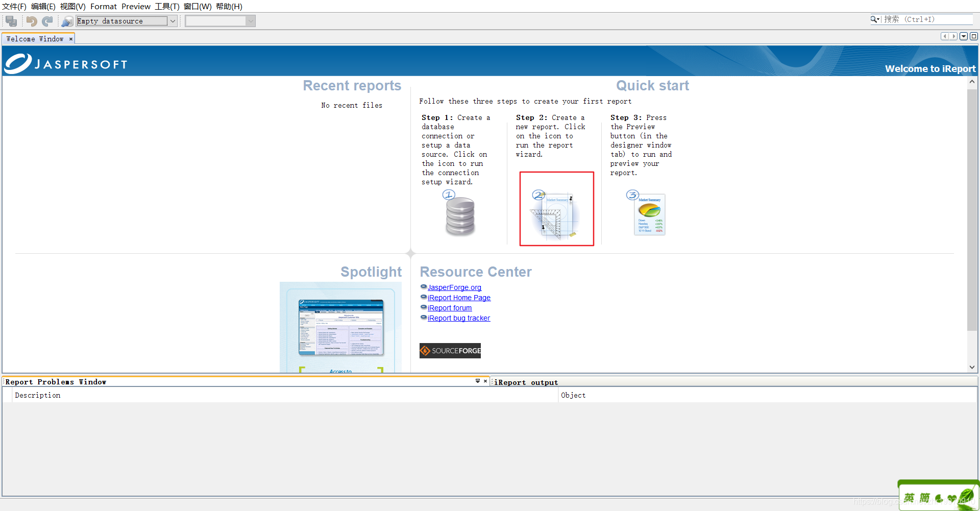Close the Welcome Window tab
The height and width of the screenshot is (511, 980).
[71, 39]
